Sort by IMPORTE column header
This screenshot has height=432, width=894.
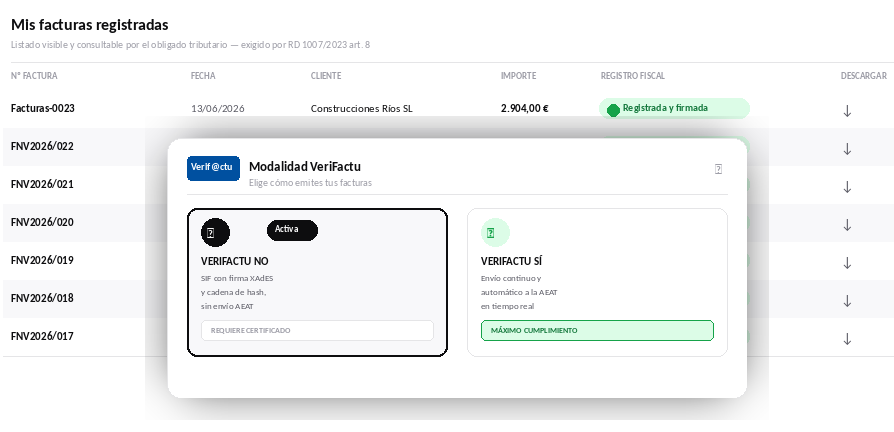518,76
